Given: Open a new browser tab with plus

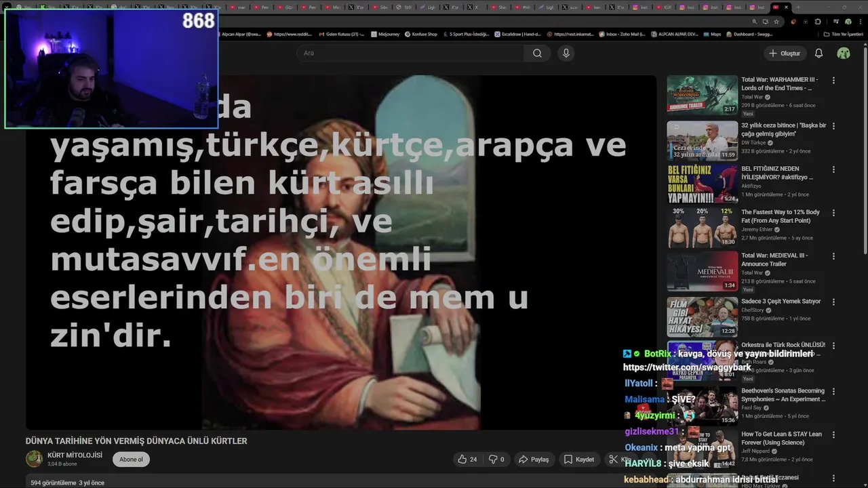Looking at the screenshot, I should coord(797,7).
